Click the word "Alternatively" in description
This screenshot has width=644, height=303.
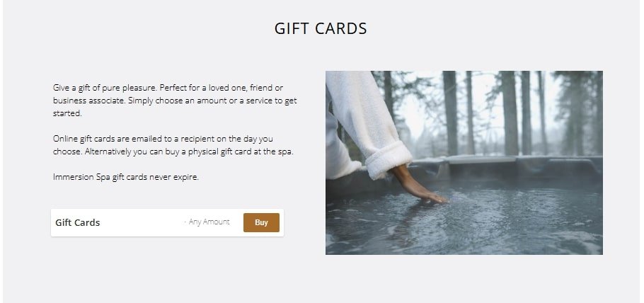(x=108, y=151)
